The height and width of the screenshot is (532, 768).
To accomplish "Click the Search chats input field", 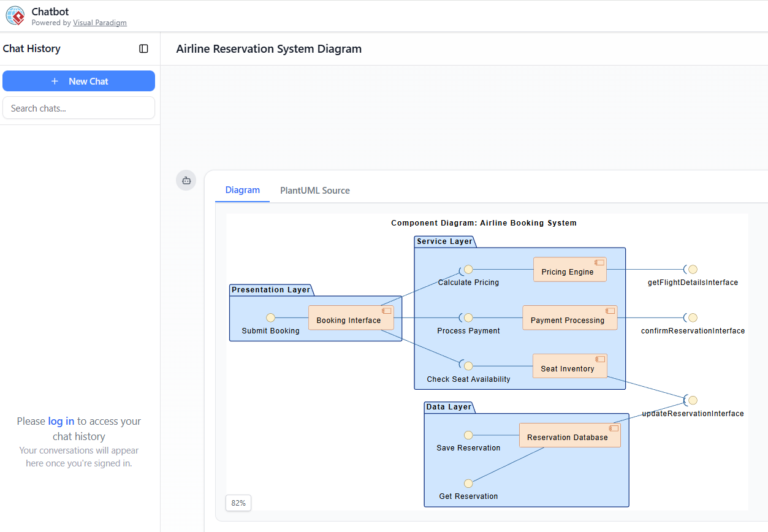I will pos(78,108).
